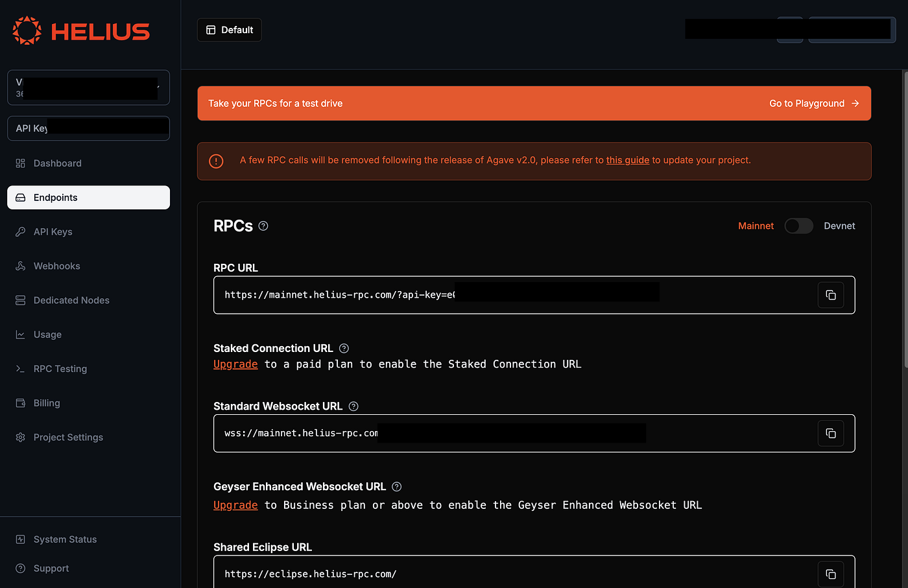Image resolution: width=908 pixels, height=588 pixels.
Task: Click the page vertical scrollbar
Action: click(x=905, y=220)
